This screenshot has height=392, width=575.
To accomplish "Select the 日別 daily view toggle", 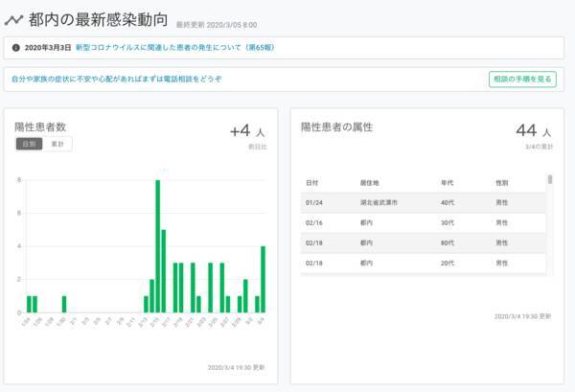I will coord(29,144).
